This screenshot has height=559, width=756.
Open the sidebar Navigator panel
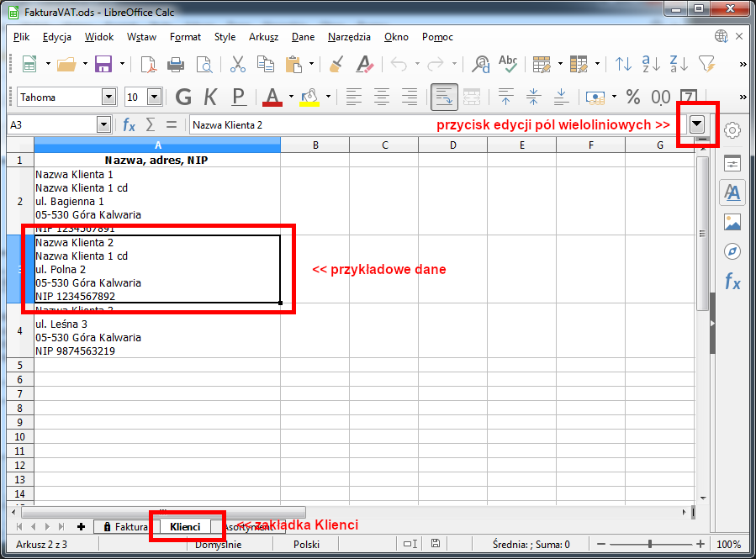point(732,251)
